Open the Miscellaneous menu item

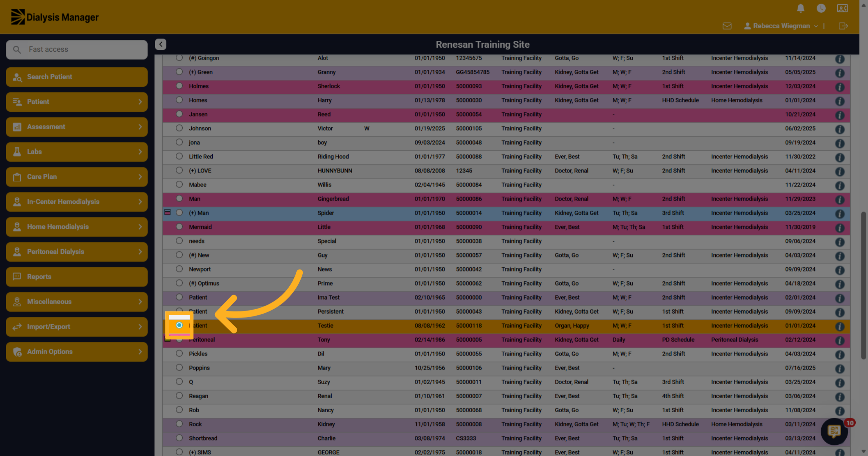click(x=77, y=302)
